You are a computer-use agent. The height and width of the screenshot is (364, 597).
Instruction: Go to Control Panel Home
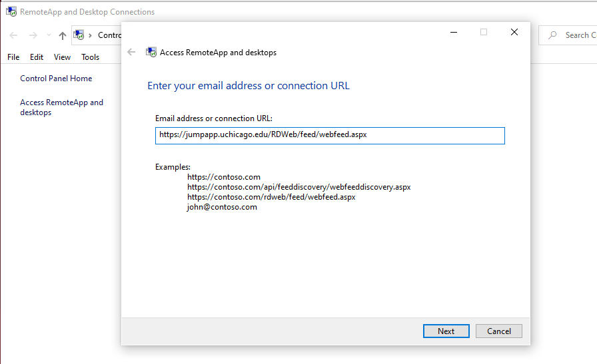coord(56,79)
